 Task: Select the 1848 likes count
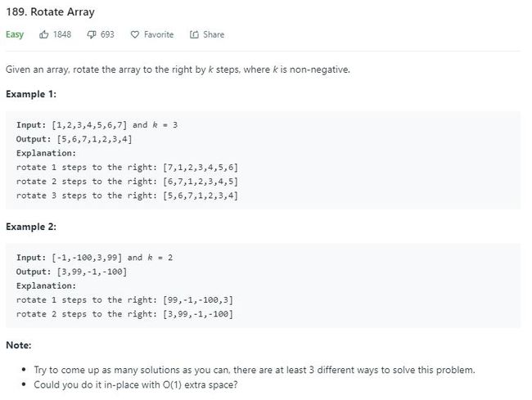point(62,34)
